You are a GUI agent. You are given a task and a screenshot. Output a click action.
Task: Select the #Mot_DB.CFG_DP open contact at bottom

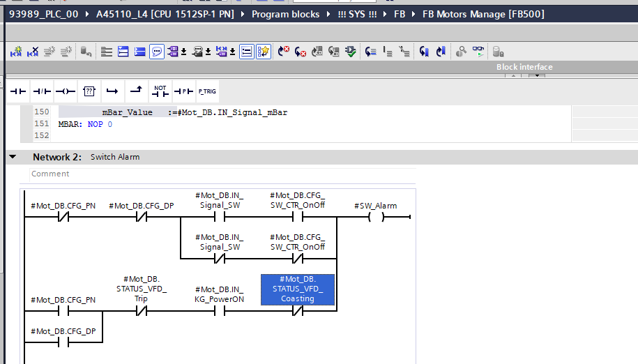(x=63, y=342)
